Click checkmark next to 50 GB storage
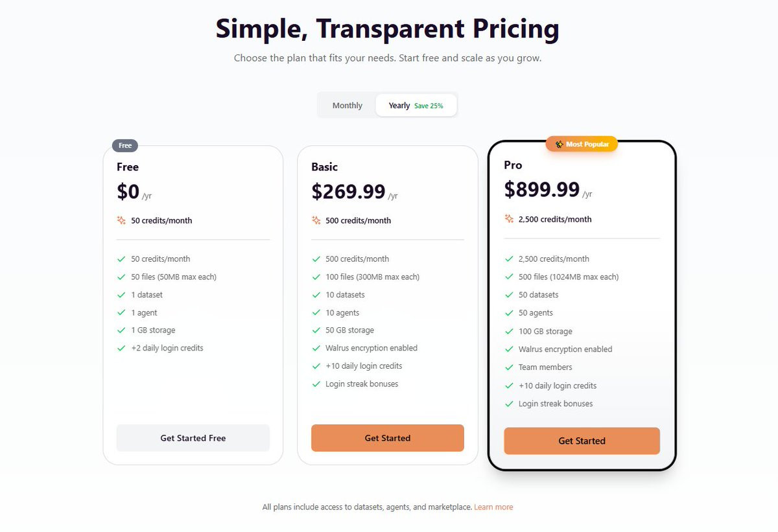 point(316,330)
